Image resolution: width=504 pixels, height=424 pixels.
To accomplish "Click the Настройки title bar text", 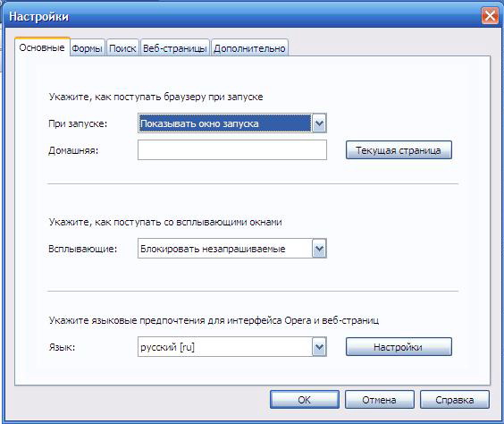I will click(39, 16).
